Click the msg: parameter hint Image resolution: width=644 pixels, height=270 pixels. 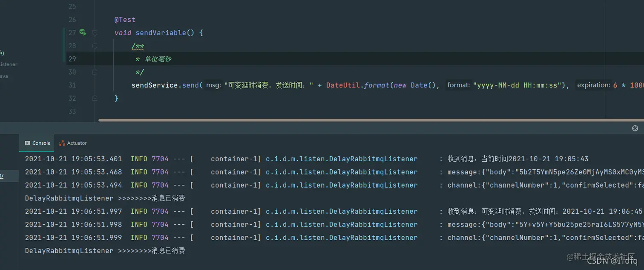pyautogui.click(x=214, y=85)
